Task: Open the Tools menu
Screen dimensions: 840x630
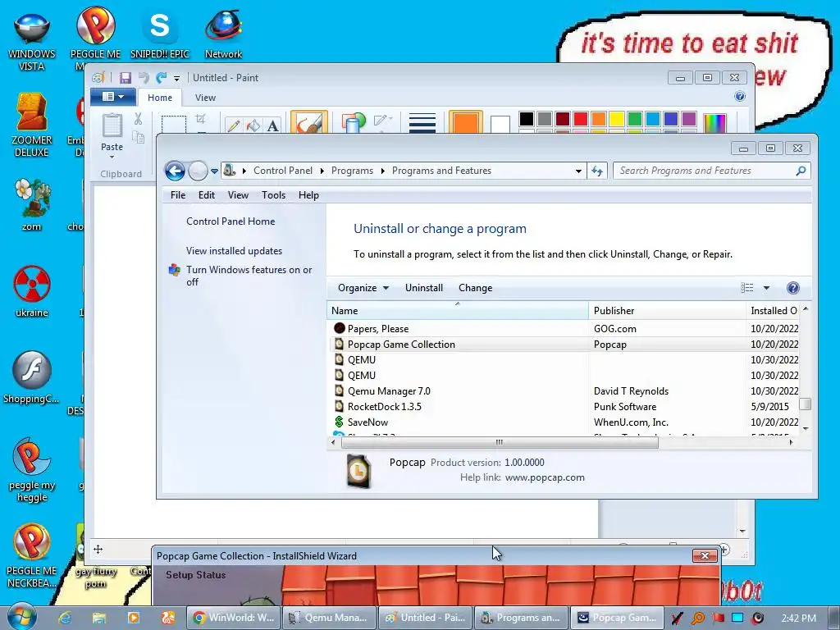Action: [273, 195]
